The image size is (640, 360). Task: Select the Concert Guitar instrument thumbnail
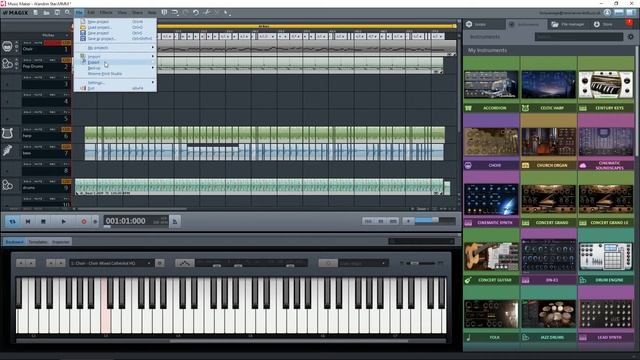tap(491, 256)
